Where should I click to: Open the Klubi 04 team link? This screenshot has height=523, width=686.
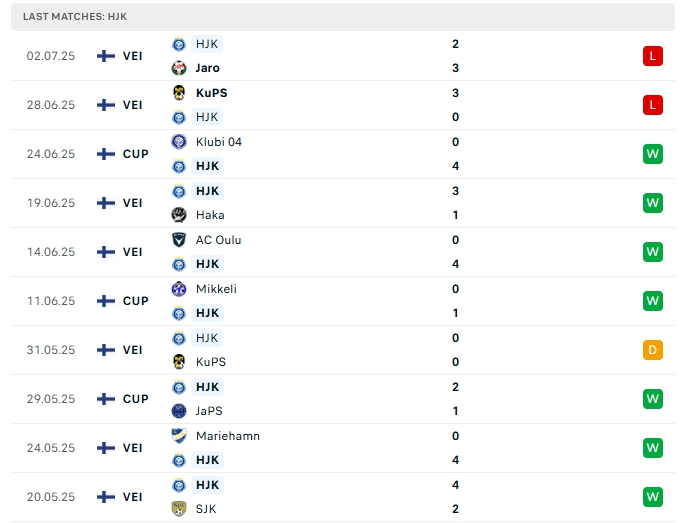coord(219,142)
